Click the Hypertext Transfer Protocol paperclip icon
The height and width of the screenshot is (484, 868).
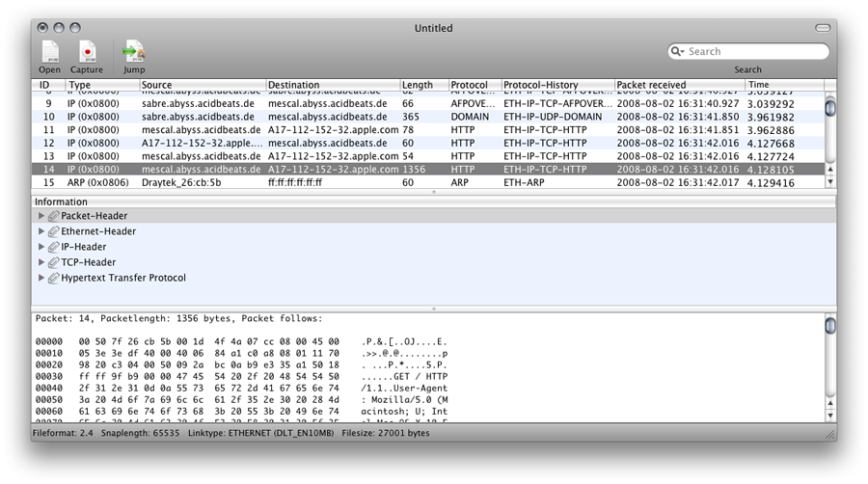point(53,278)
